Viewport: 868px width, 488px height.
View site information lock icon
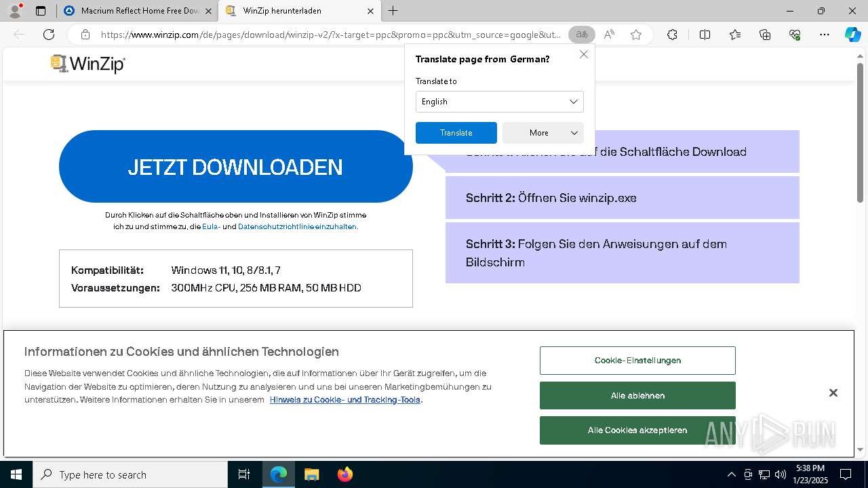point(85,35)
